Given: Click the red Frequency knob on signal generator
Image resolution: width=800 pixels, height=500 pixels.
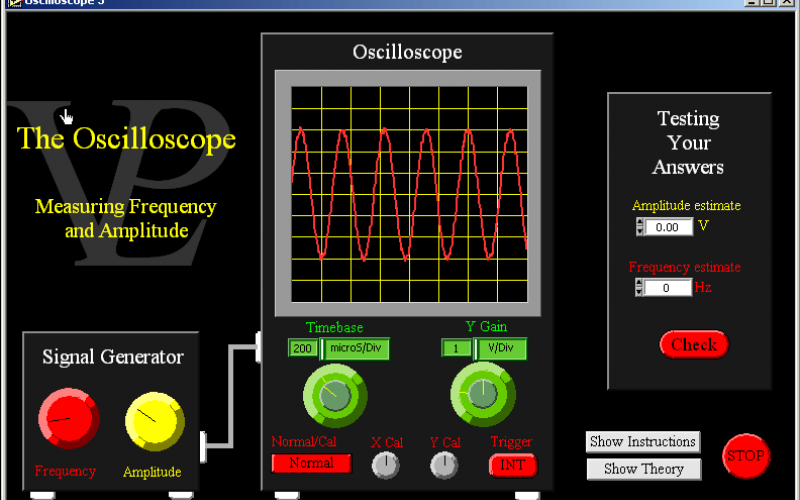Looking at the screenshot, I should [66, 419].
